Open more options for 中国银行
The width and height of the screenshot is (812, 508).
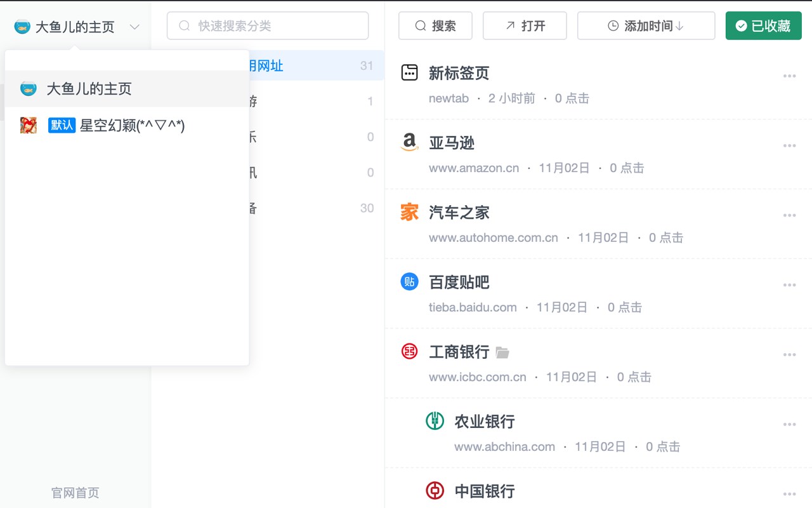[789, 495]
